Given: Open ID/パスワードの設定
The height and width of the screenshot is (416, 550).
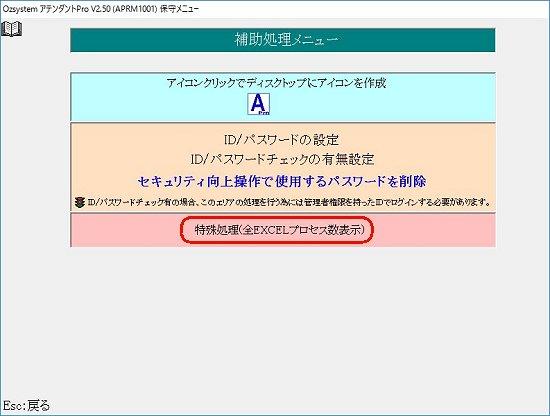Looking at the screenshot, I should 281,140.
